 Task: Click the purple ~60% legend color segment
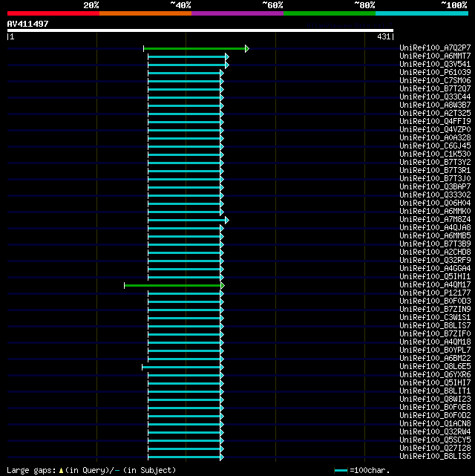[x=237, y=13]
